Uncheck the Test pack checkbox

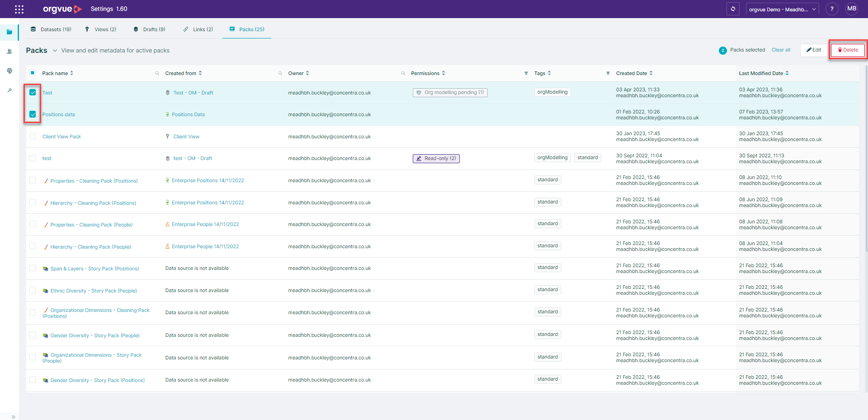[33, 92]
